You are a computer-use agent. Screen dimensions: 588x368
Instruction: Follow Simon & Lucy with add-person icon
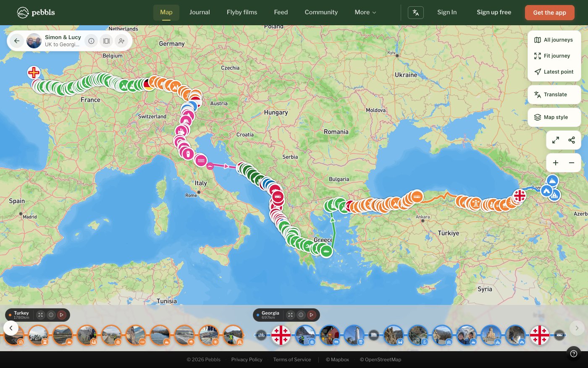pyautogui.click(x=121, y=41)
